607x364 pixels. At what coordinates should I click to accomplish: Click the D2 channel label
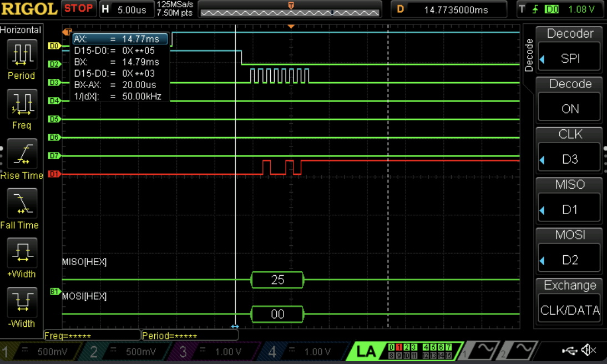(x=54, y=64)
